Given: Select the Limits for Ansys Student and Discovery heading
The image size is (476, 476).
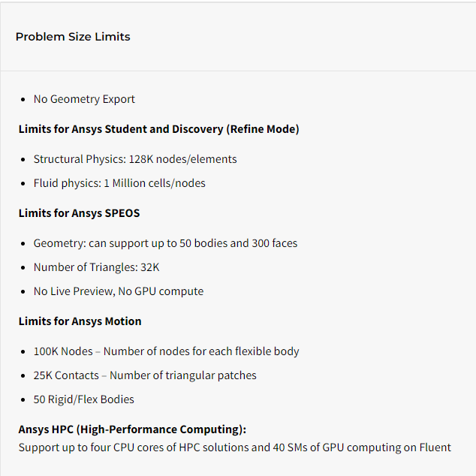Looking at the screenshot, I should click(x=158, y=129).
